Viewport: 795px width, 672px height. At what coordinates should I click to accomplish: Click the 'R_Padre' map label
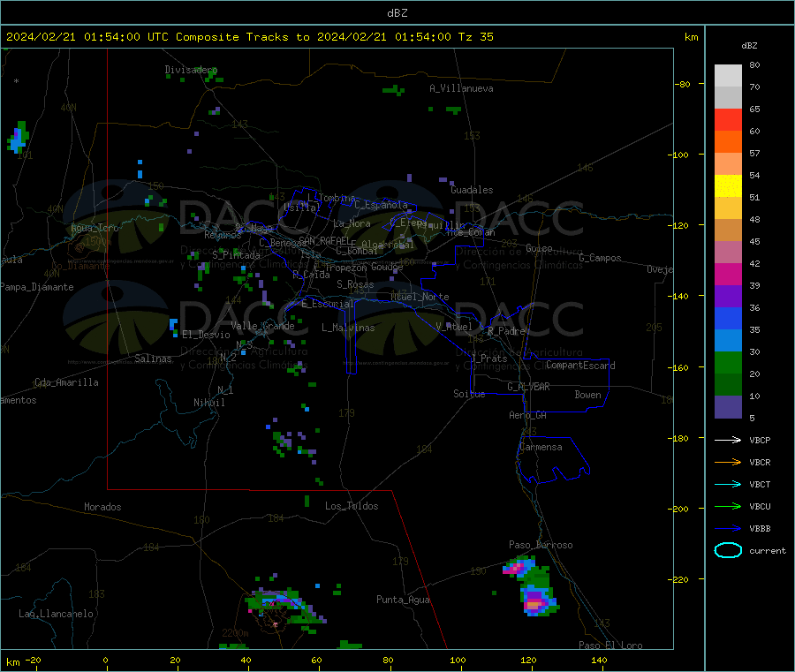[506, 331]
